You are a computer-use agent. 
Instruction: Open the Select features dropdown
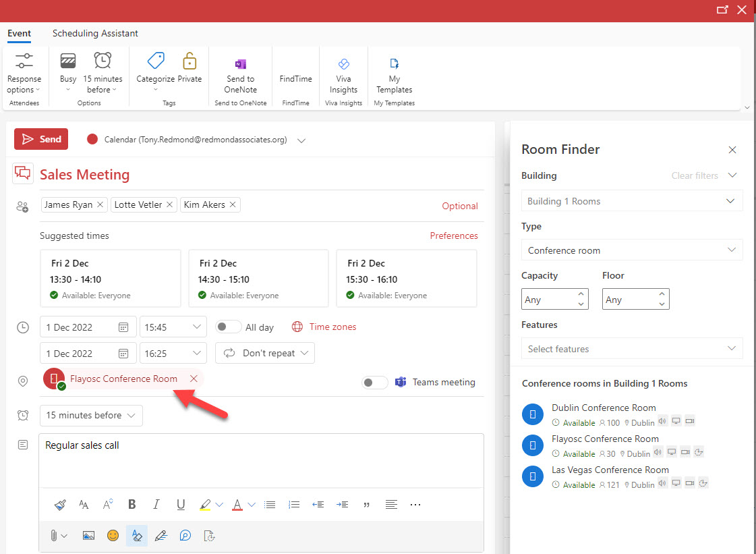pyautogui.click(x=631, y=349)
